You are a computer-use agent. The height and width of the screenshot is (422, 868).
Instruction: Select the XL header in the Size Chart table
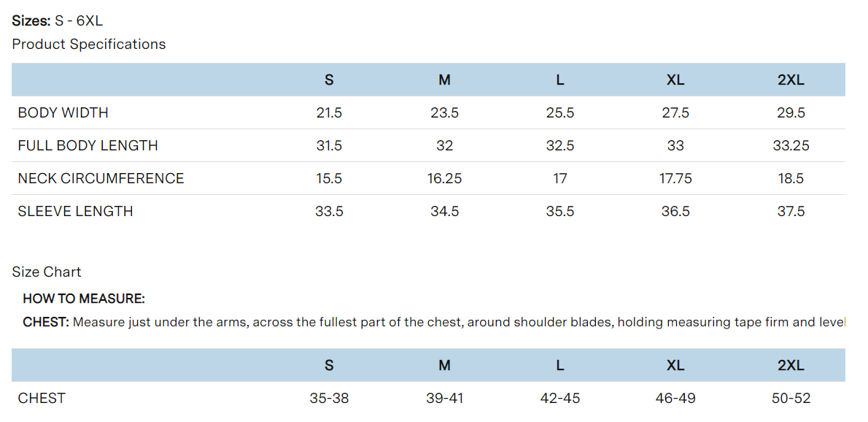pos(675,366)
